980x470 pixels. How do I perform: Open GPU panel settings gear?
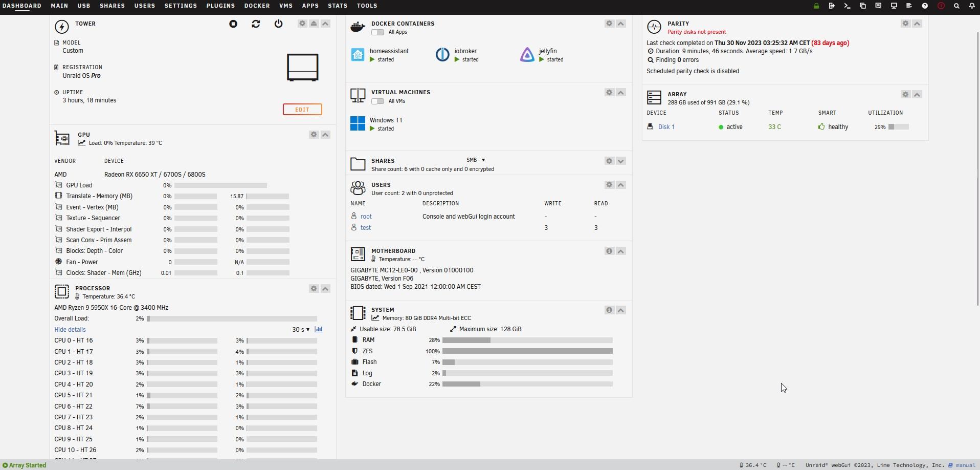(314, 135)
